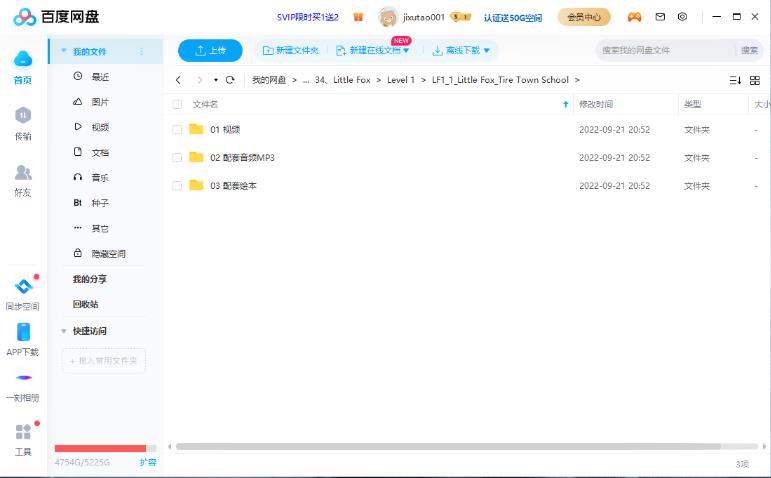Go to Level 1 in the breadcrumb
The width and height of the screenshot is (771, 478).
coord(401,80)
